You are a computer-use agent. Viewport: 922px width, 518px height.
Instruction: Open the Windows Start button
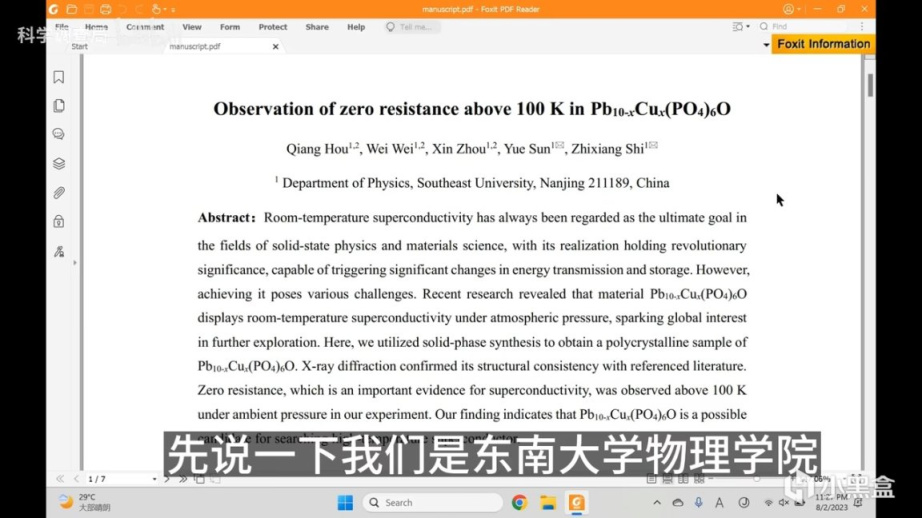click(x=345, y=502)
